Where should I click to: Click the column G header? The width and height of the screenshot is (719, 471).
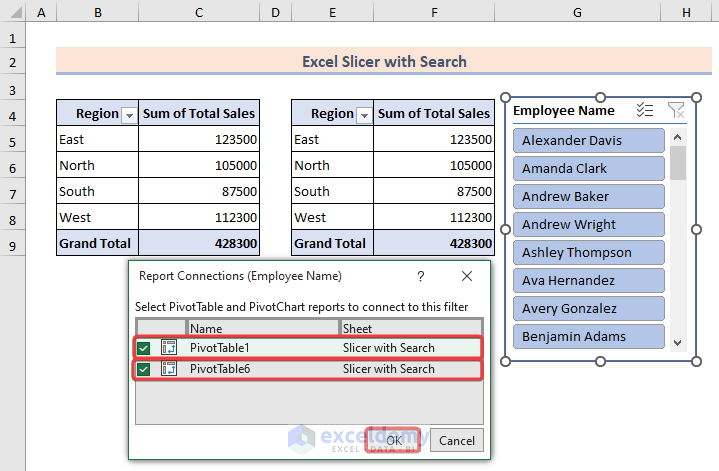point(578,12)
